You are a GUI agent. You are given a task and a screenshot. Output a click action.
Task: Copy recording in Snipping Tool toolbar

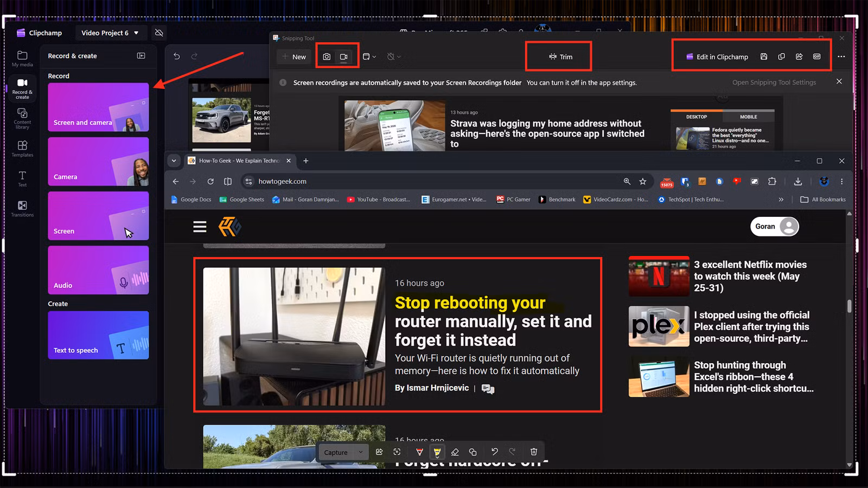click(782, 56)
